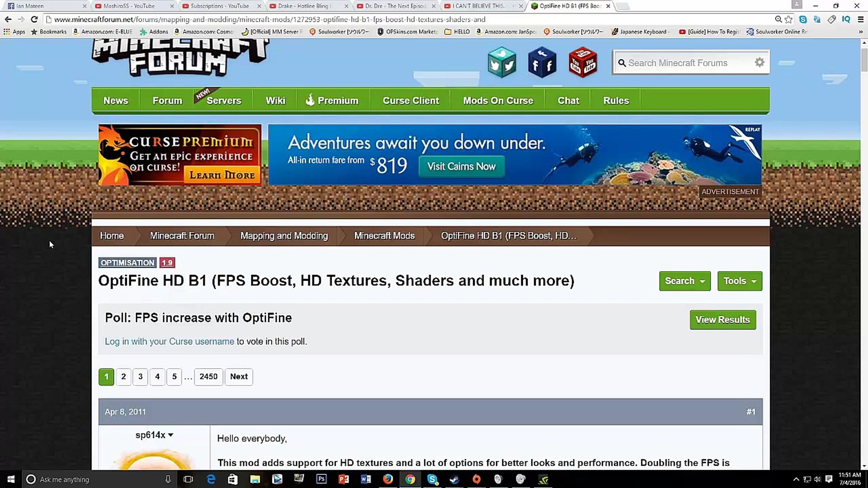Open Word from taskbar
This screenshot has height=488, width=868.
coord(366,479)
